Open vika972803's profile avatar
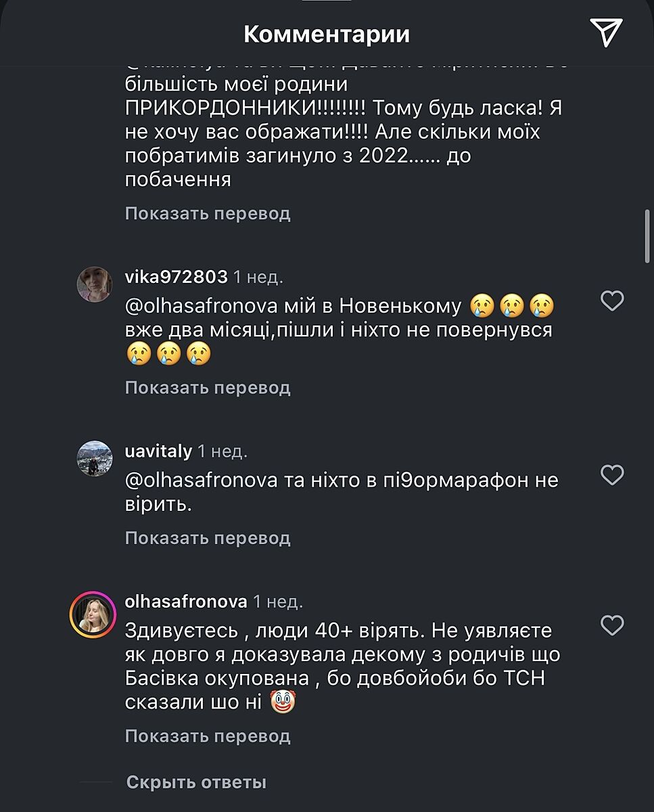This screenshot has height=812, width=654. click(x=94, y=284)
